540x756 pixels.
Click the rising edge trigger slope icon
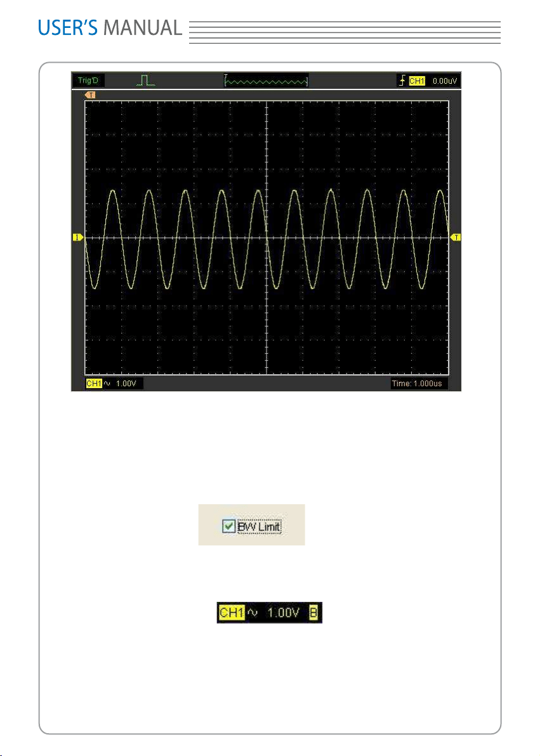point(402,81)
